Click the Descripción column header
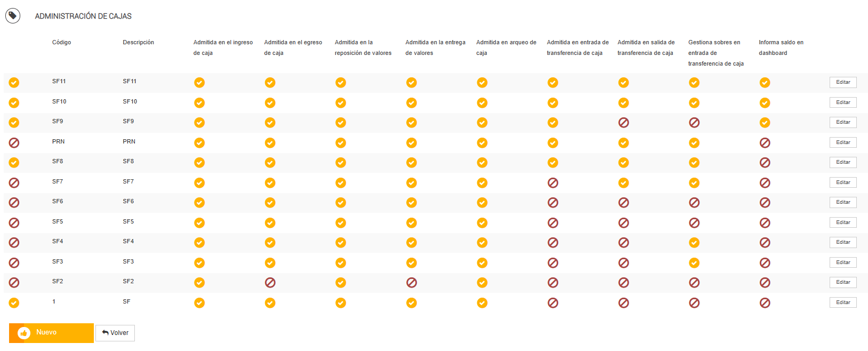The image size is (868, 351). pos(138,42)
